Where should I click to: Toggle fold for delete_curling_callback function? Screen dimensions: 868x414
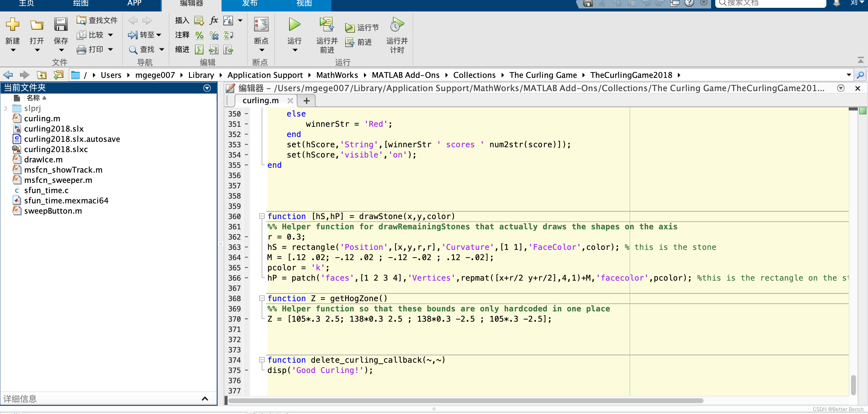[261, 360]
